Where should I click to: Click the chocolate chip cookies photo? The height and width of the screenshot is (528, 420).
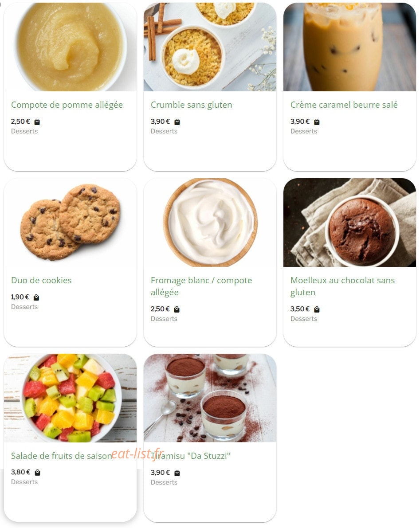pos(71,222)
